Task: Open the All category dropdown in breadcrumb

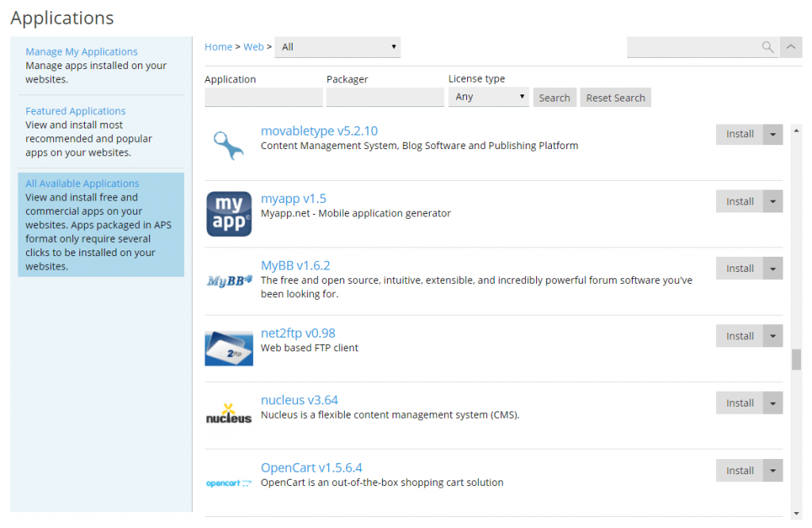Action: click(338, 47)
